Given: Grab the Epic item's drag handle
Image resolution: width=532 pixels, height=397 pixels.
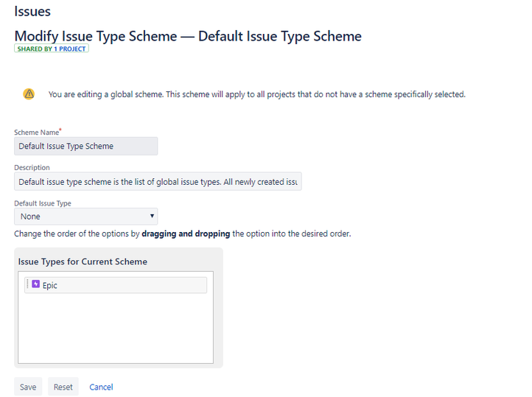Looking at the screenshot, I should pyautogui.click(x=27, y=284).
